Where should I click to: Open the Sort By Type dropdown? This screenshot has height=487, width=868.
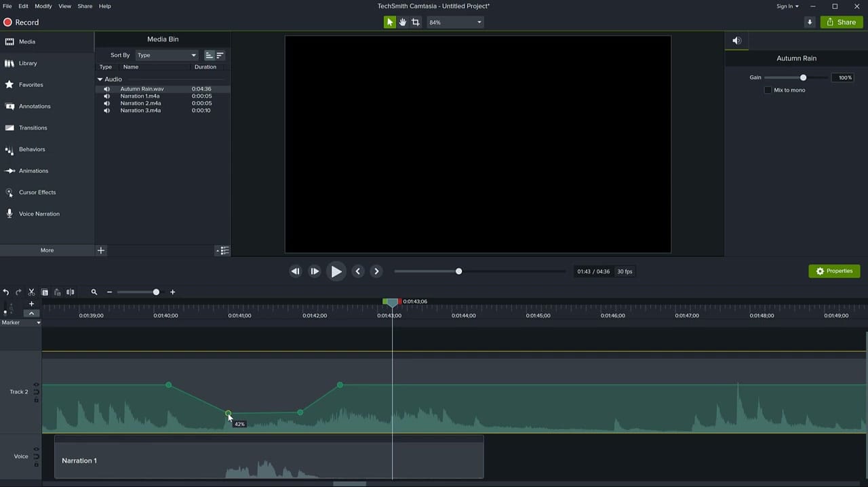(165, 55)
